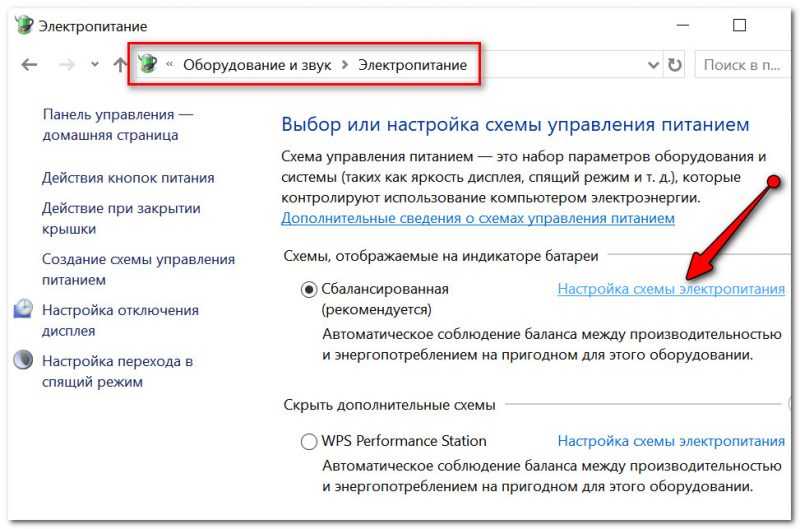This screenshot has height=529, width=800.
Task: Open Действие при закрытии крышки
Action: tap(121, 218)
